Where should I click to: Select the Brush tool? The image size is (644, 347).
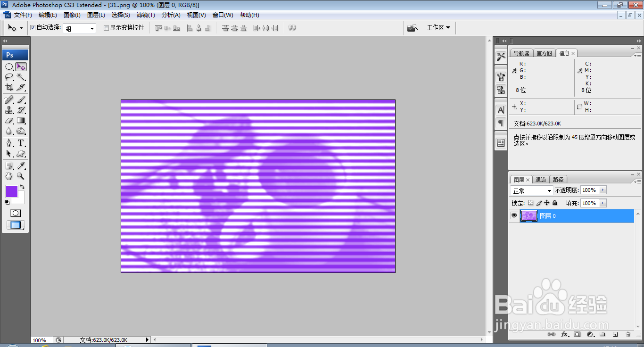(21, 100)
